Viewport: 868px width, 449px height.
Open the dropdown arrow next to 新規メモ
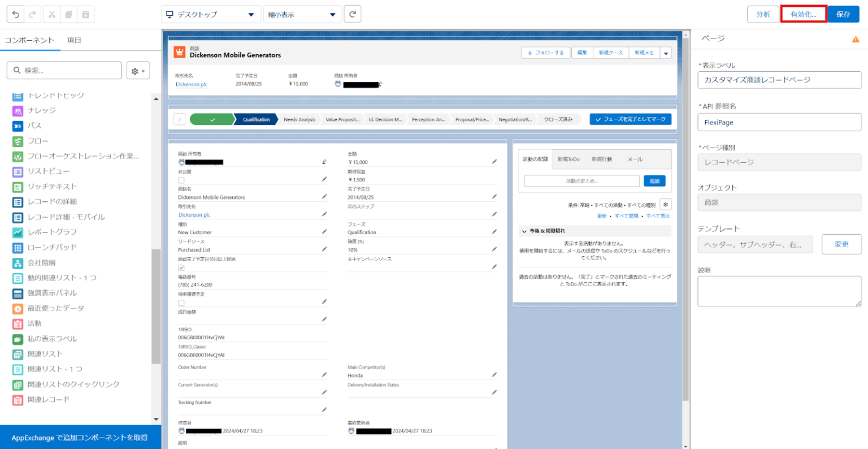coord(666,52)
